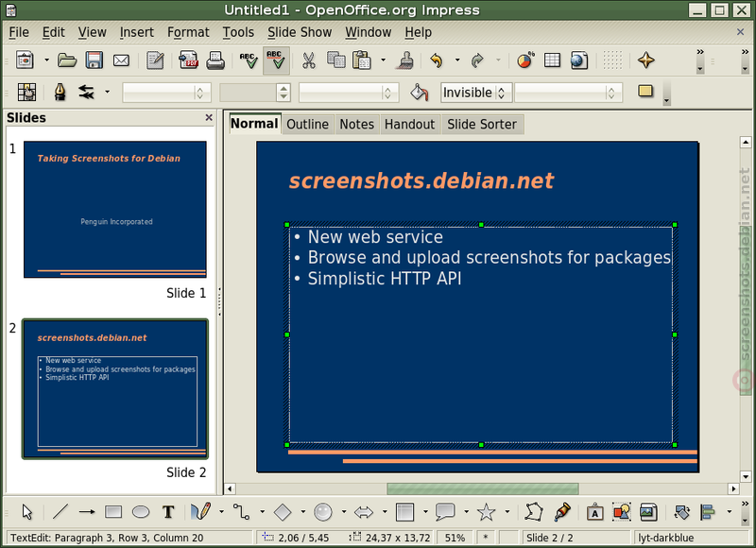Image resolution: width=756 pixels, height=548 pixels.
Task: Print the presentation using the printer icon
Action: point(215,60)
